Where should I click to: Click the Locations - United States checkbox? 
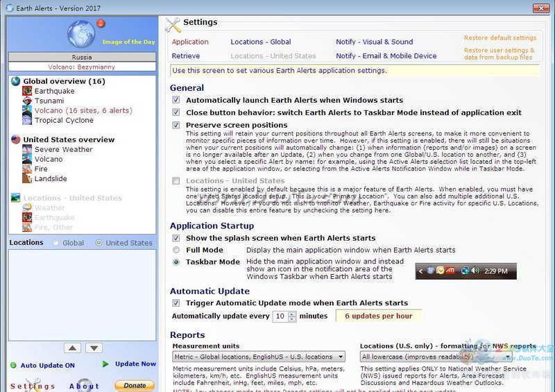pos(176,180)
